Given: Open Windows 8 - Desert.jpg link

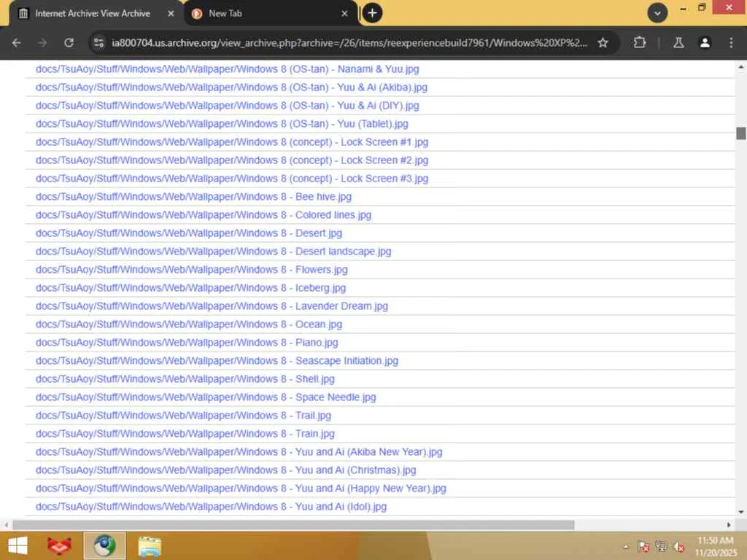Looking at the screenshot, I should (x=189, y=233).
